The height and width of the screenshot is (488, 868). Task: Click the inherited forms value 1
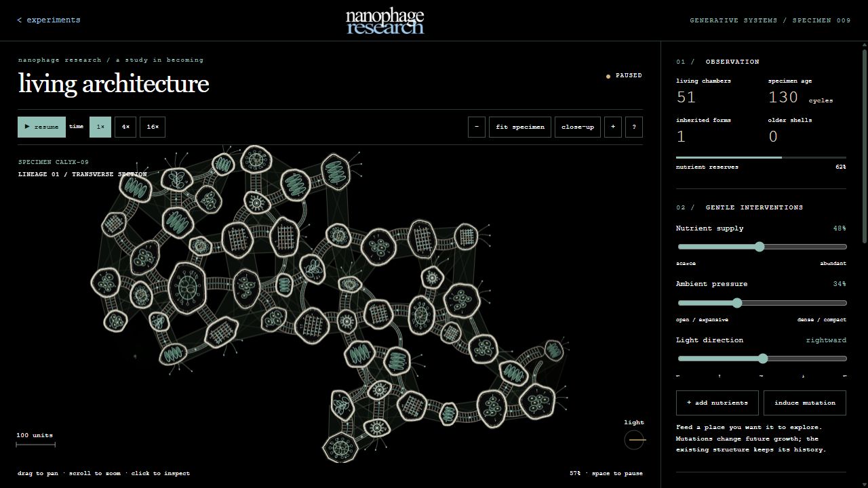click(x=681, y=137)
